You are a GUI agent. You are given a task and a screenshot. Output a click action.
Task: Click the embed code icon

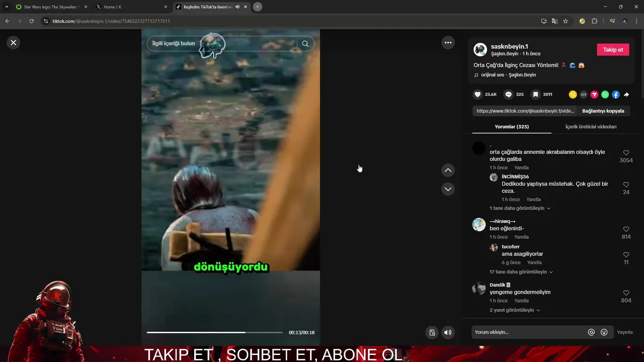[584, 95]
